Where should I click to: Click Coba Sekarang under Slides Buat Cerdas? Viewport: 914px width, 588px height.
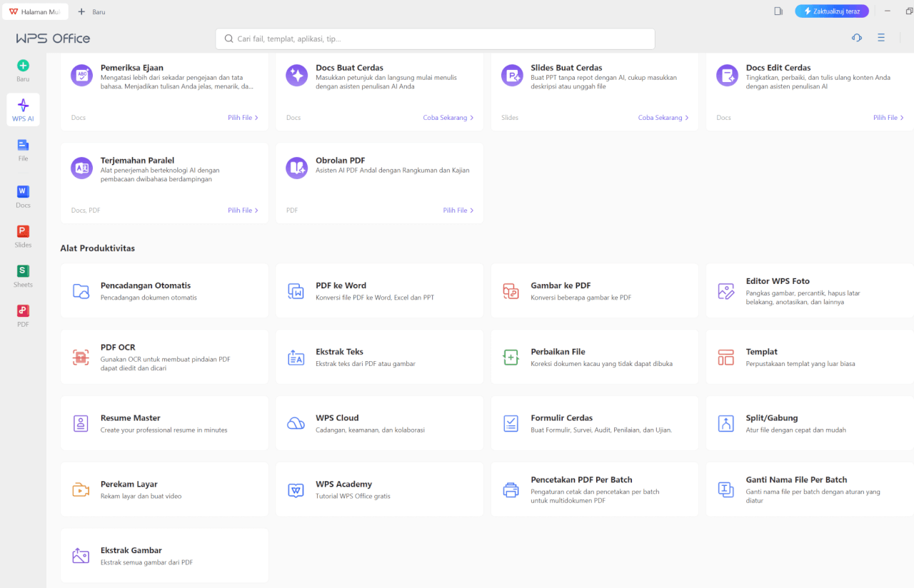click(x=663, y=118)
